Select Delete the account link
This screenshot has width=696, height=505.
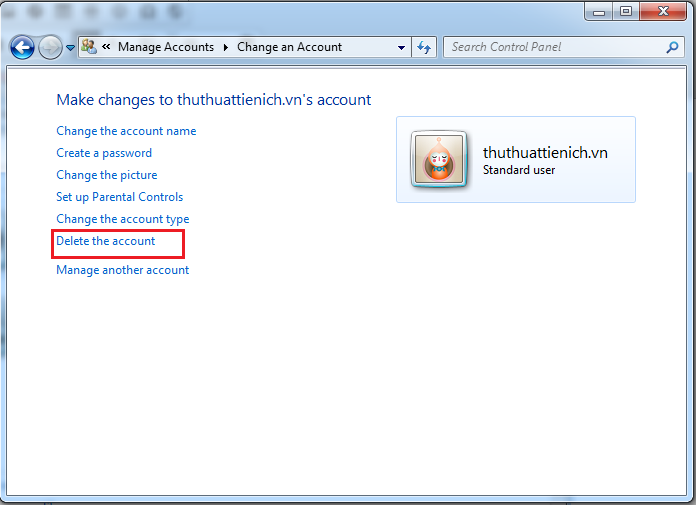(x=106, y=241)
